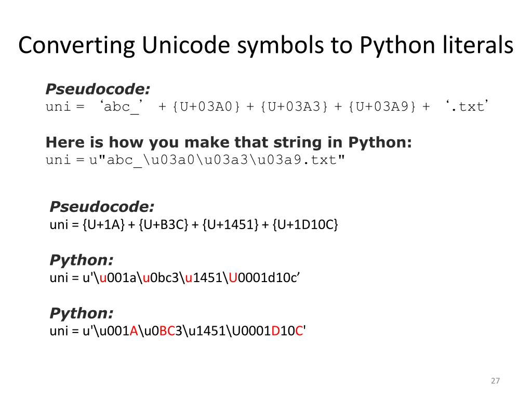Click the '.txt' string at line end
This screenshot has height=399, width=532.
point(467,106)
